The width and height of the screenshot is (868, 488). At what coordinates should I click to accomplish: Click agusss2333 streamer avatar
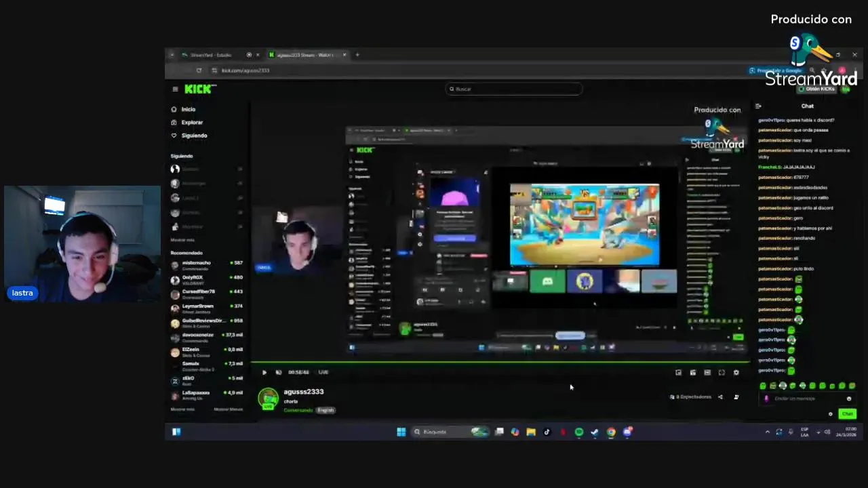[268, 399]
